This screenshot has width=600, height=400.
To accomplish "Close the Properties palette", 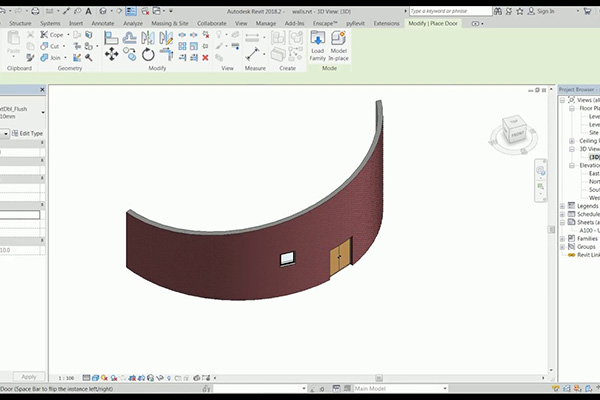I will (x=42, y=90).
